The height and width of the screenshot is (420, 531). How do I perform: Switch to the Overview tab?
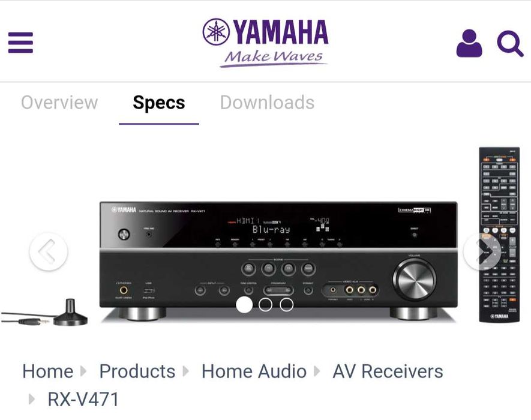pos(59,103)
